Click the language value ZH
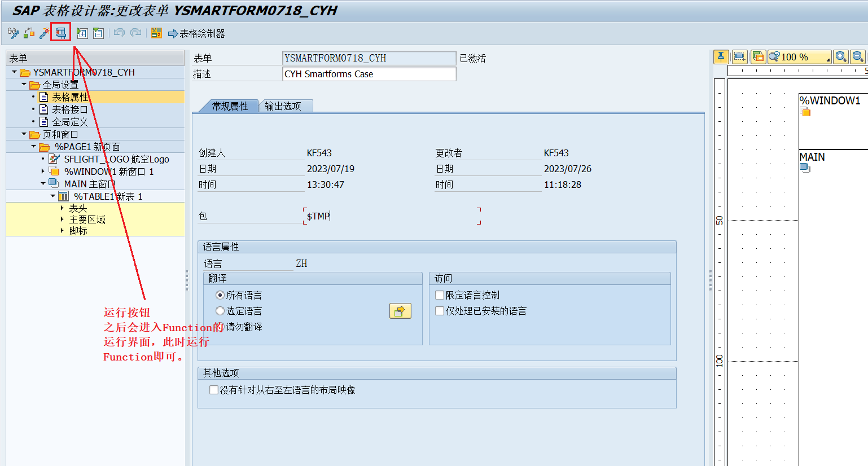The image size is (868, 466). [301, 263]
